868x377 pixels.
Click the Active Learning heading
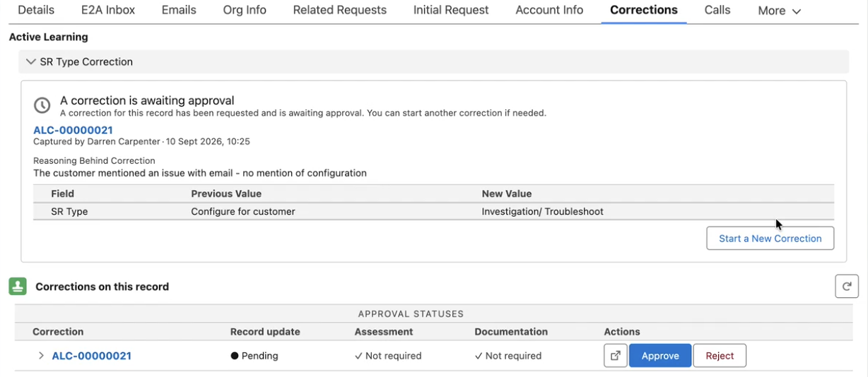pos(49,37)
